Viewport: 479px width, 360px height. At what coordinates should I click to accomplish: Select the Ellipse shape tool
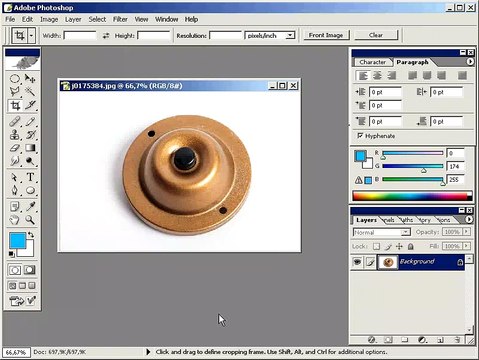click(30, 190)
